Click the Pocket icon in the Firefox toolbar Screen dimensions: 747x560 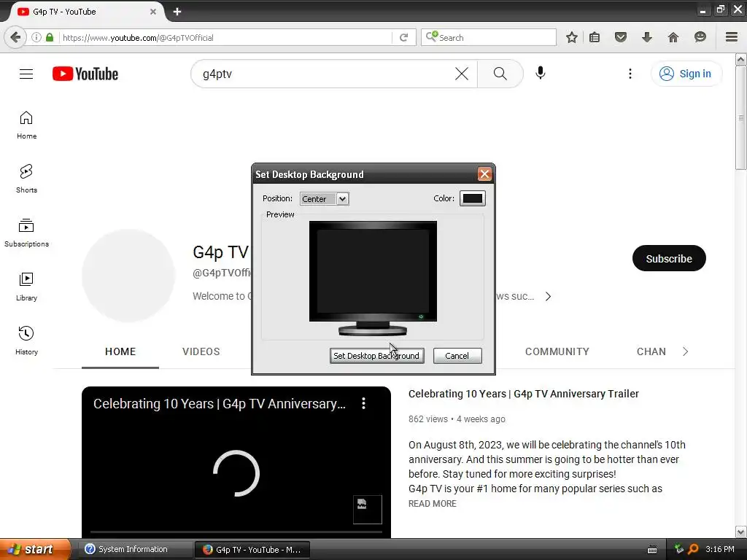point(620,37)
